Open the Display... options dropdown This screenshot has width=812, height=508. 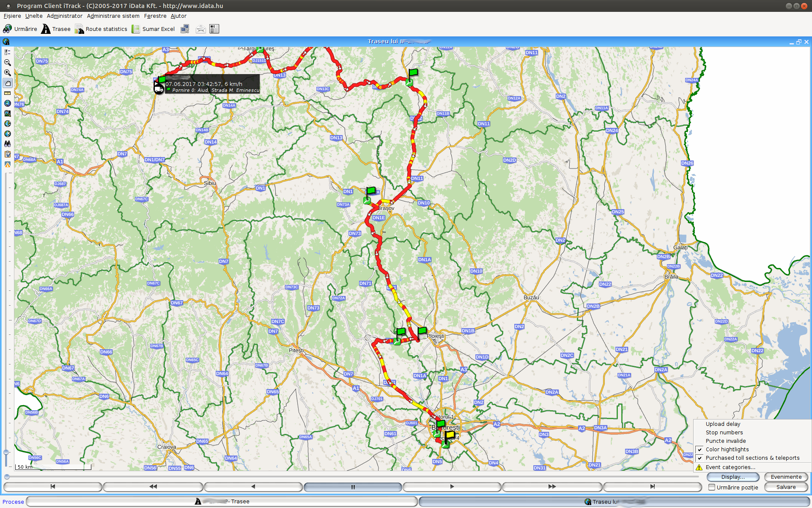pyautogui.click(x=733, y=477)
